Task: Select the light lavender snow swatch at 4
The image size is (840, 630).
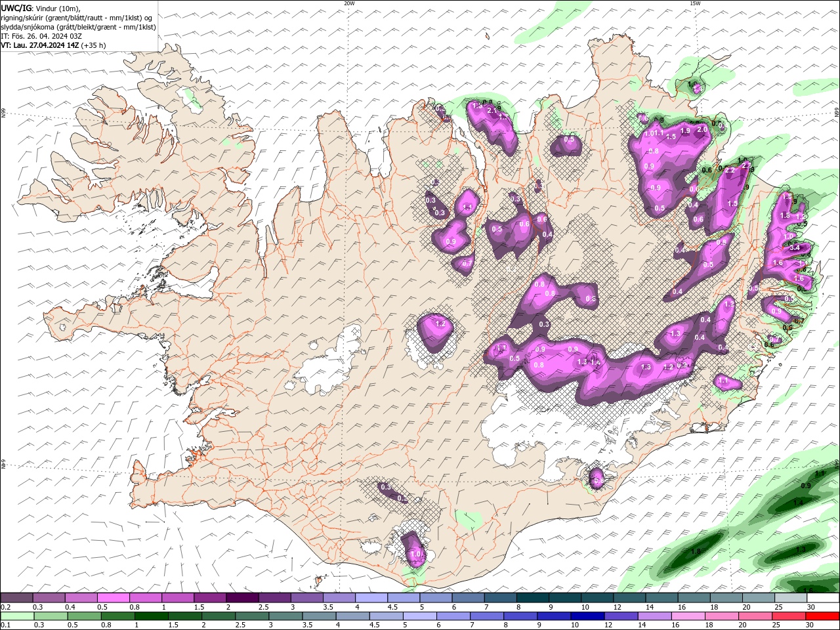Action: point(370,598)
